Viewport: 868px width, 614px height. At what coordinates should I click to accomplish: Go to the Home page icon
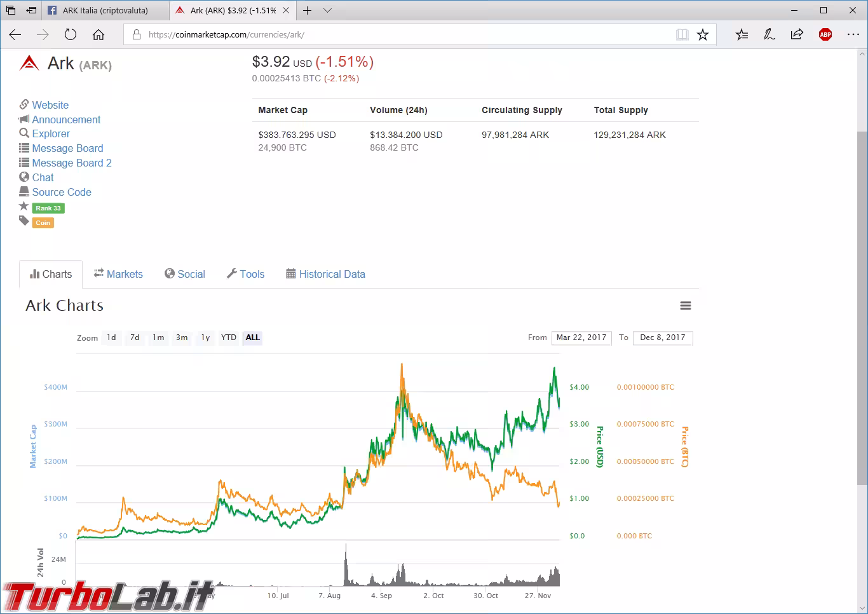click(98, 35)
